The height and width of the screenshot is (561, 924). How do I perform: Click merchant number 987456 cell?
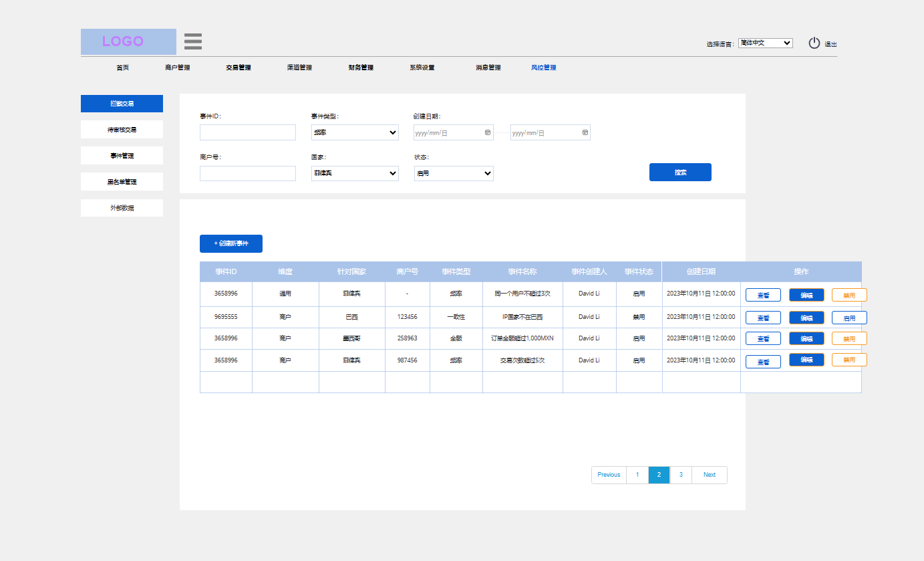pos(407,360)
